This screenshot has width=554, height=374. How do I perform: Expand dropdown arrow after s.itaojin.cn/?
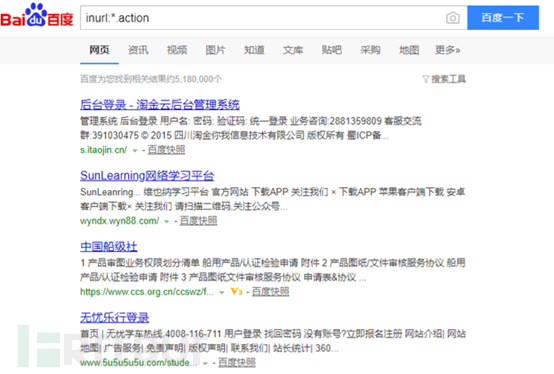(135, 150)
